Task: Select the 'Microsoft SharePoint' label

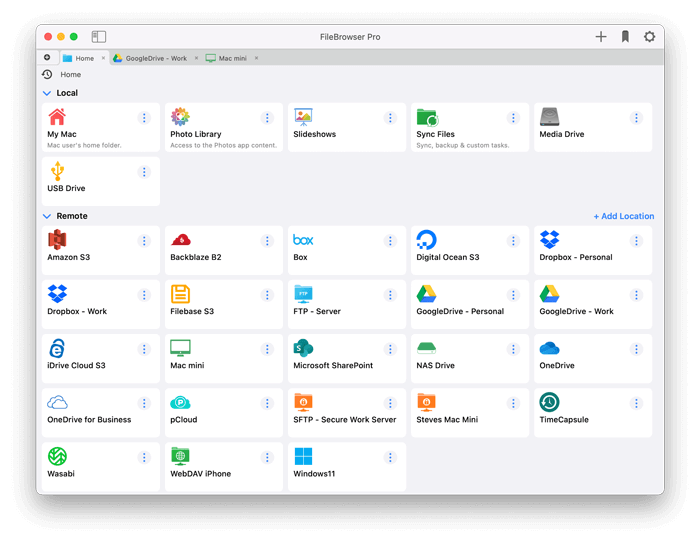Action: click(x=333, y=365)
